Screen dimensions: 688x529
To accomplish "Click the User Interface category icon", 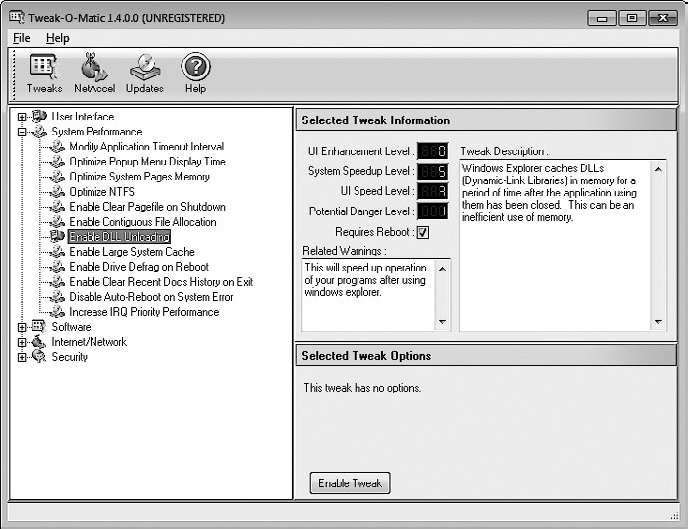I will pyautogui.click(x=39, y=116).
